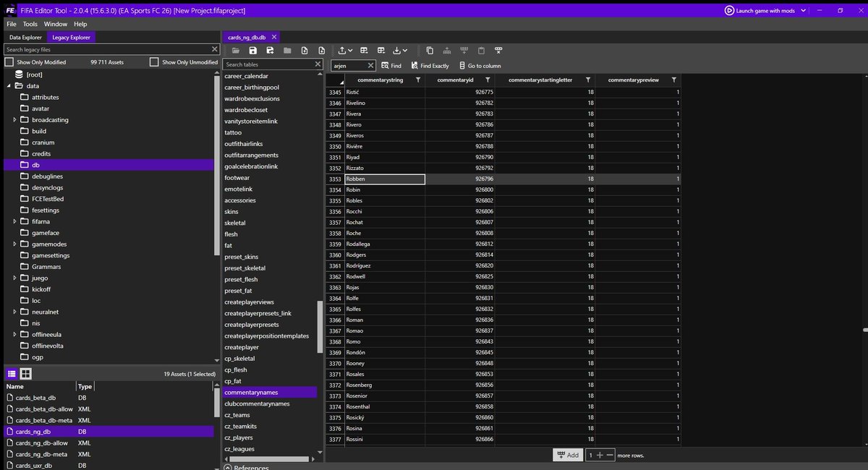Filter the commentarystartingletter column
868x470 pixels.
point(588,80)
